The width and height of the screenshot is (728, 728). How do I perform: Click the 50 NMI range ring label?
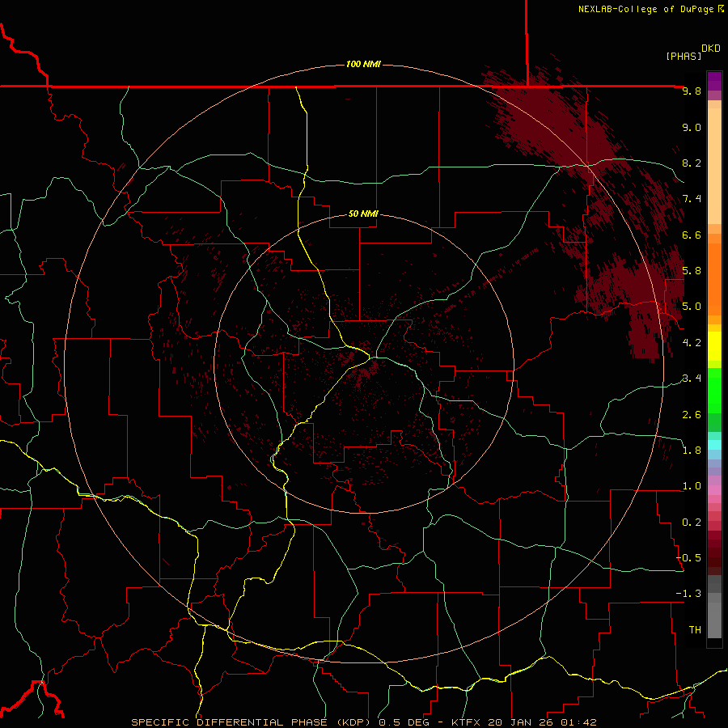(x=363, y=214)
